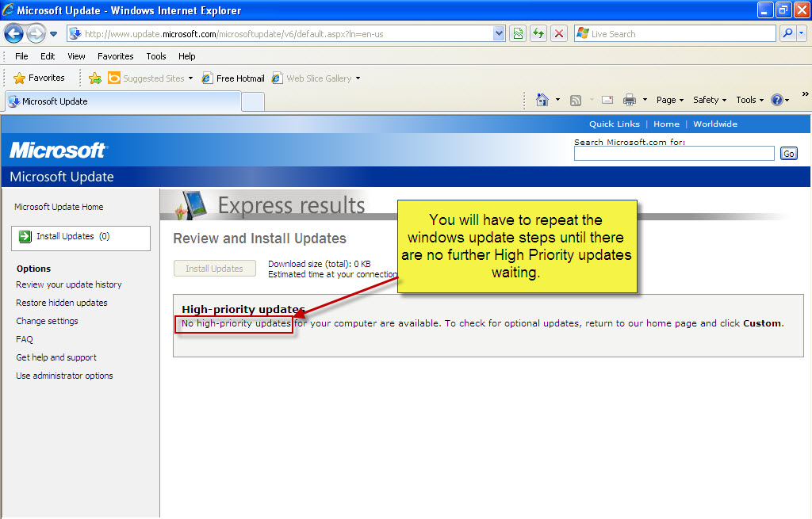Click the Review and Install Updates heading
Image resolution: width=812 pixels, height=519 pixels.
pyautogui.click(x=259, y=239)
